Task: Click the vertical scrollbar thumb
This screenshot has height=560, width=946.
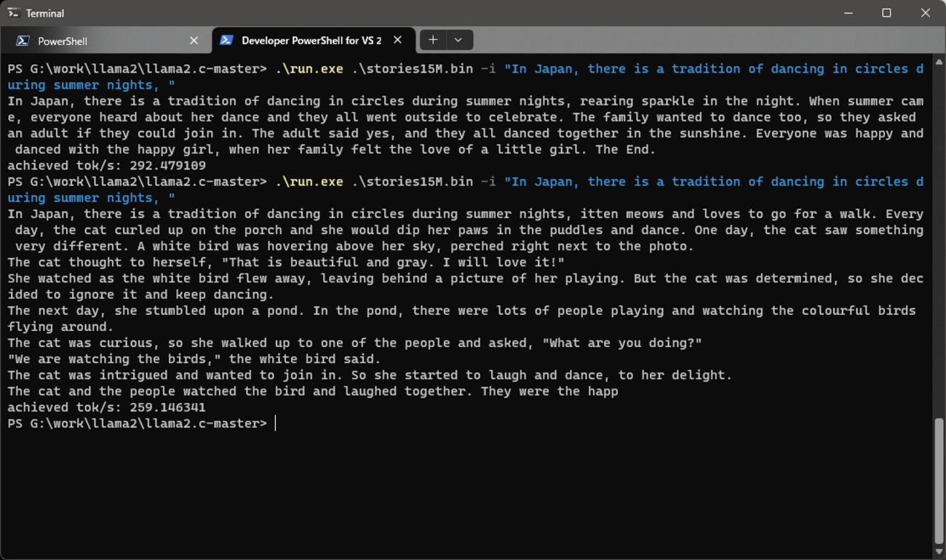Action: [939, 480]
